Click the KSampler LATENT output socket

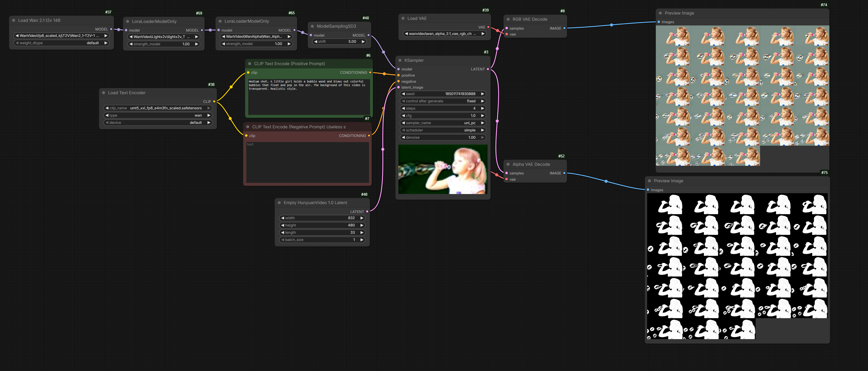488,69
